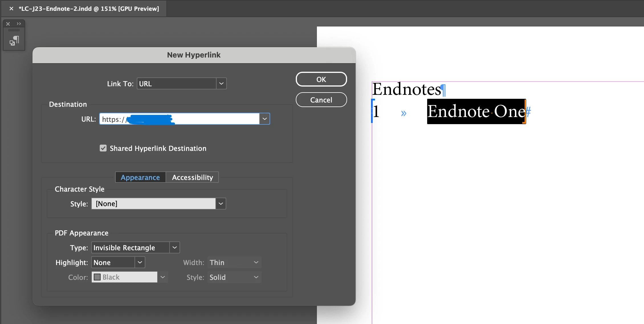Open the Link To dropdown
The image size is (644, 324).
pyautogui.click(x=221, y=84)
